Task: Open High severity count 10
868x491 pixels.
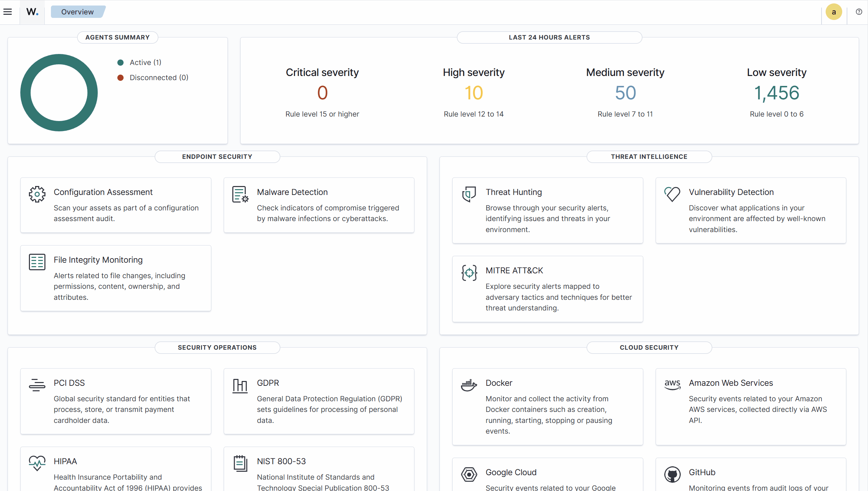Action: pos(474,93)
